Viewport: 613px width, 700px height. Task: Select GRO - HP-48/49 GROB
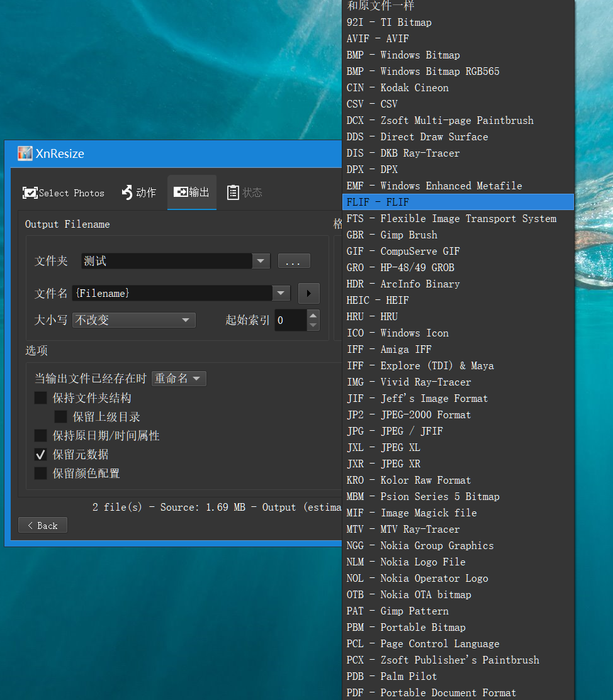[458, 267]
